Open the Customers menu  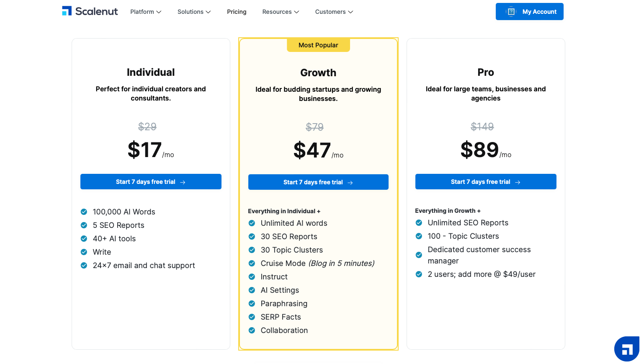[x=334, y=12]
